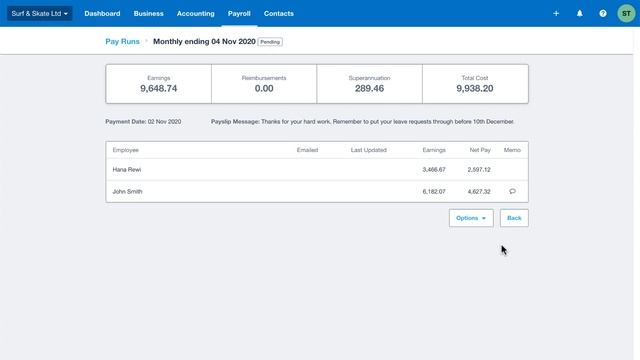Click the Last Updated column header
Viewport: 640px width, 360px height.
(x=369, y=150)
